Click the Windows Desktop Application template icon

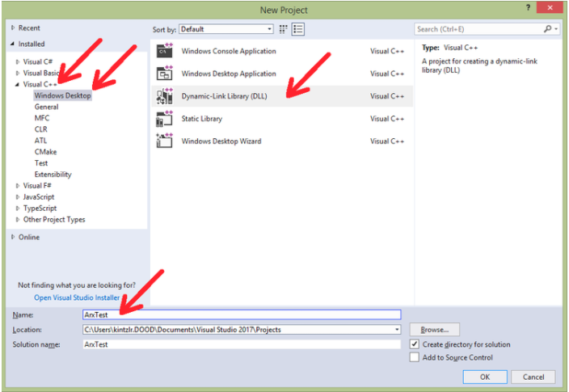164,74
